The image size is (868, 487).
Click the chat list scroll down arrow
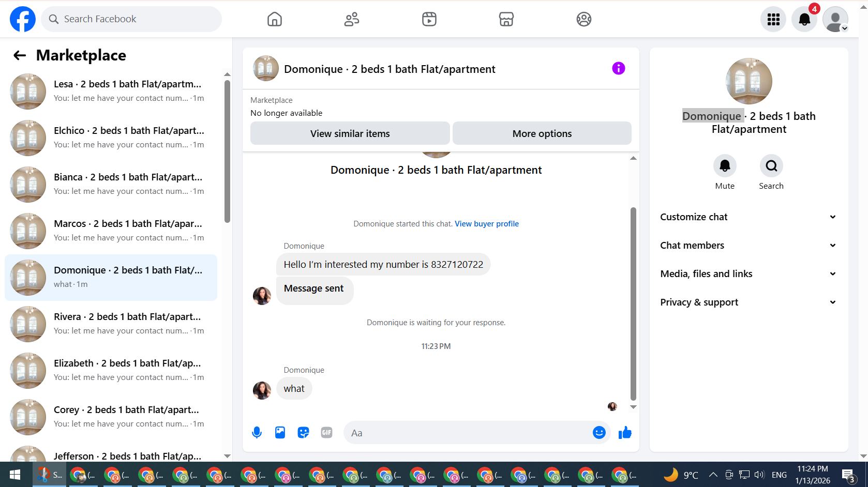[x=227, y=456]
